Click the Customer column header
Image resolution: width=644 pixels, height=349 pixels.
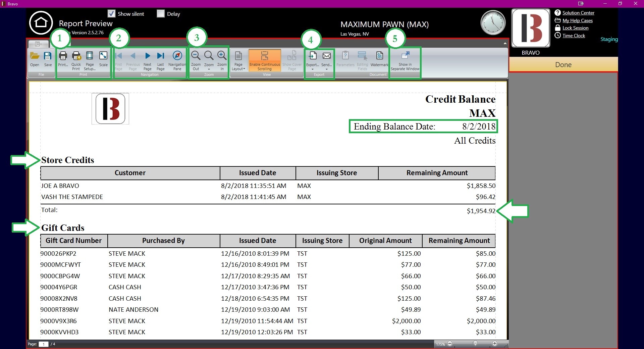[130, 173]
